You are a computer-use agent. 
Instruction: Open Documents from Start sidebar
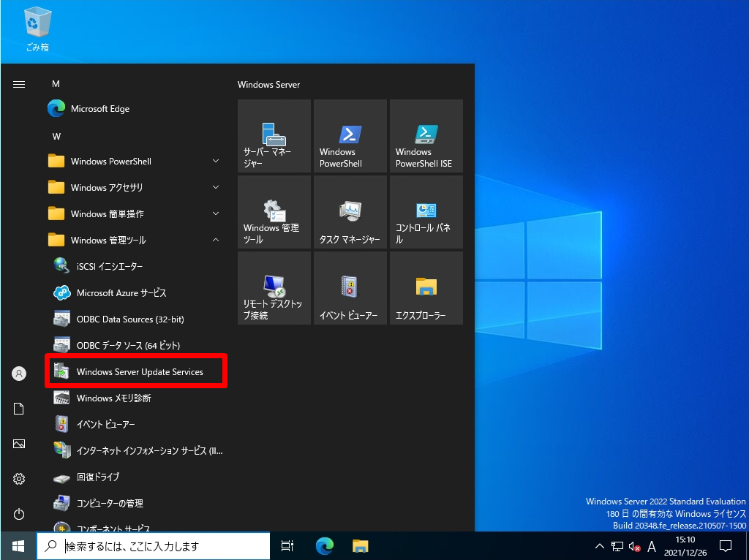(x=18, y=409)
